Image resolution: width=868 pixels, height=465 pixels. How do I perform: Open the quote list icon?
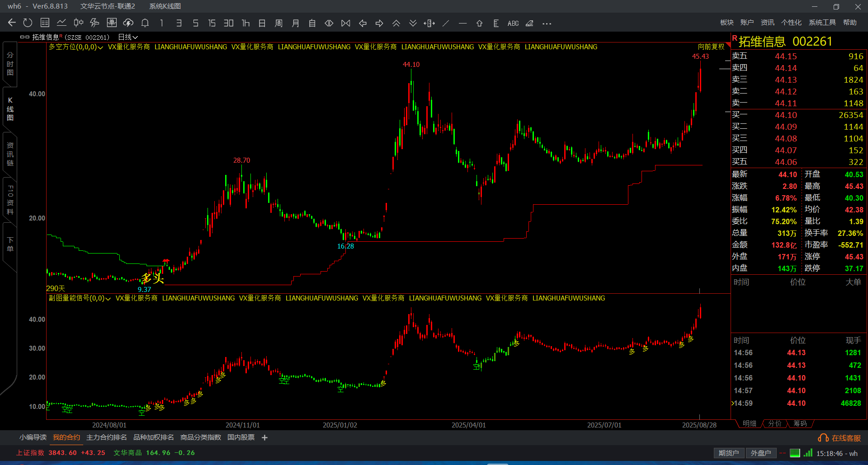click(45, 23)
